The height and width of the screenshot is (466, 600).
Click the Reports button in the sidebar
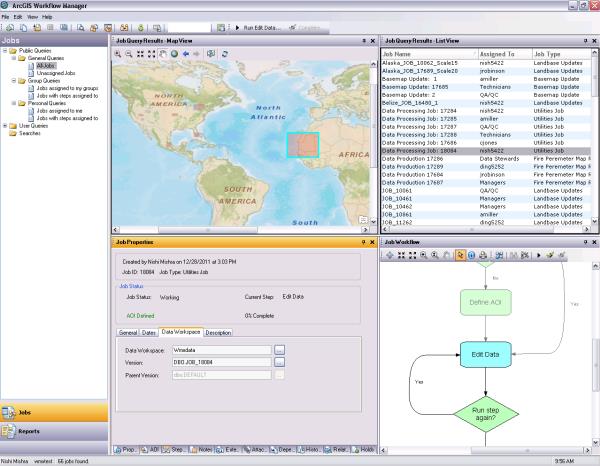[x=54, y=431]
